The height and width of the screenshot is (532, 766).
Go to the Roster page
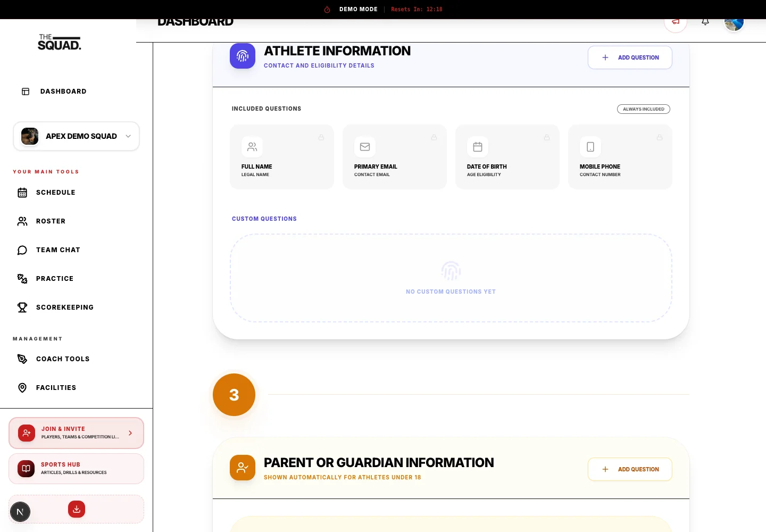click(76, 221)
